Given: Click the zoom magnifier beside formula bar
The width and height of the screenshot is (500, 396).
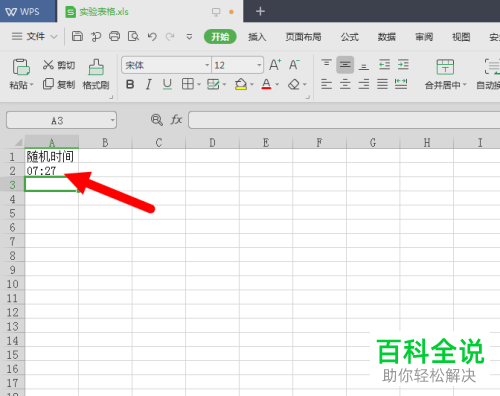Looking at the screenshot, I should tap(157, 119).
